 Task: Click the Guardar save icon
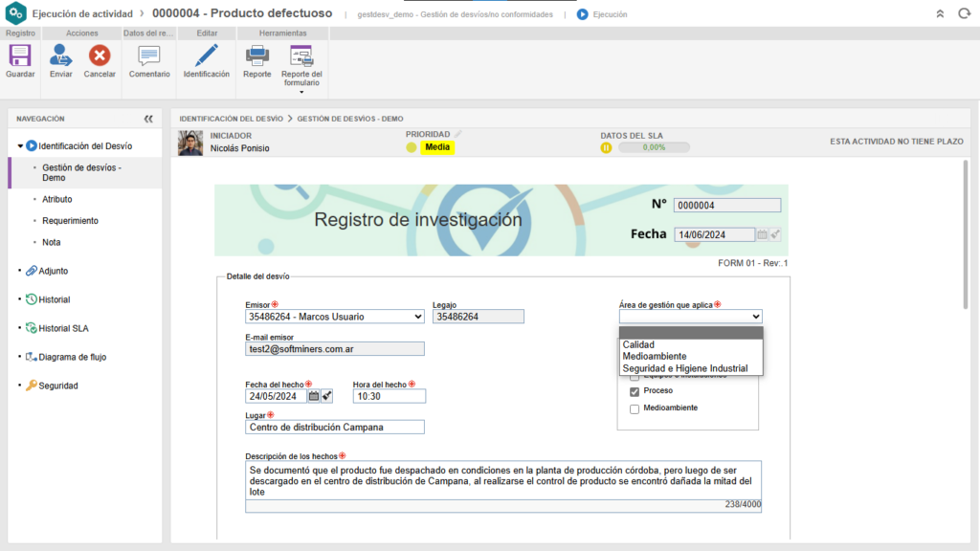(20, 56)
